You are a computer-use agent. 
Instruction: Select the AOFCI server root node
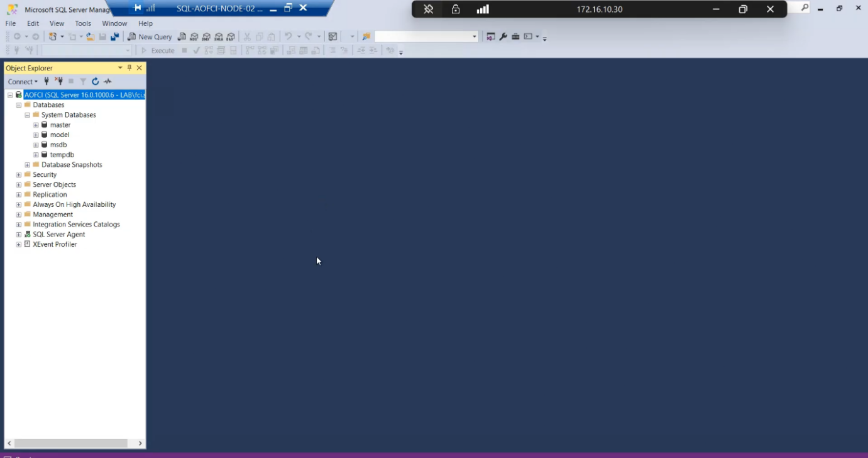click(x=84, y=95)
